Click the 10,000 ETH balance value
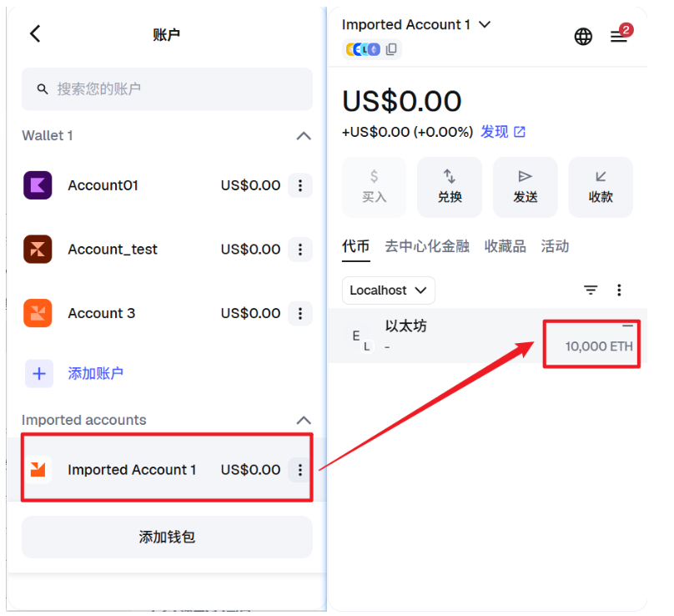The image size is (674, 616). [x=599, y=346]
